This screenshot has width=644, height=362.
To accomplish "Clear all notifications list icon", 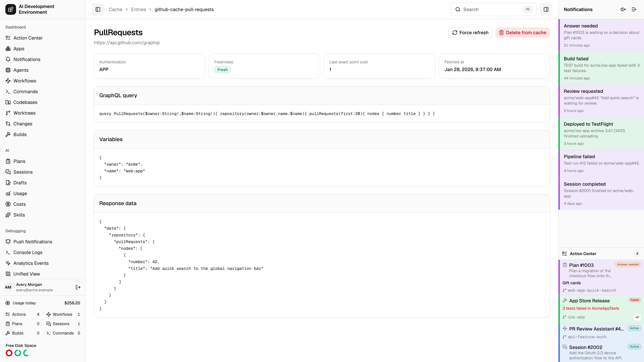I will click(x=634, y=10).
